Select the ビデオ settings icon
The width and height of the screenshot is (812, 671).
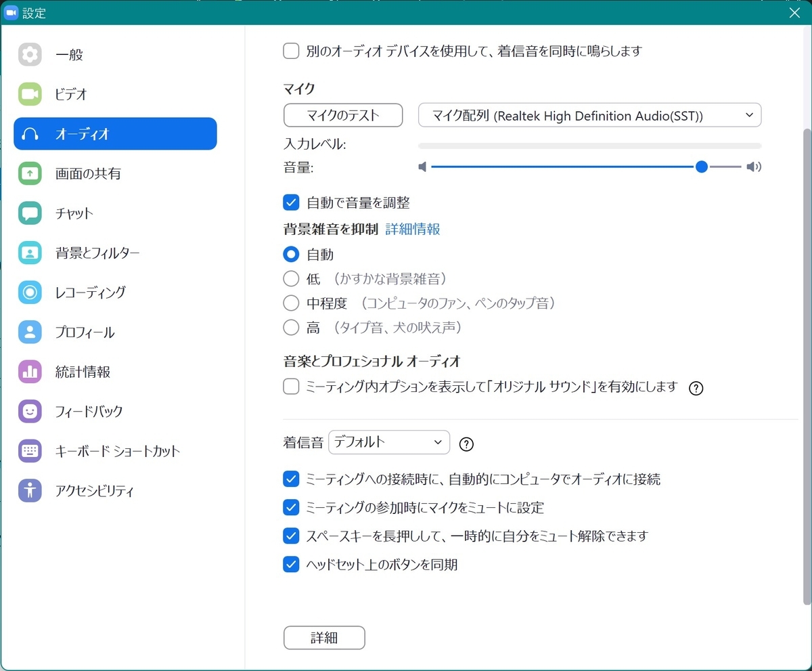tap(31, 94)
